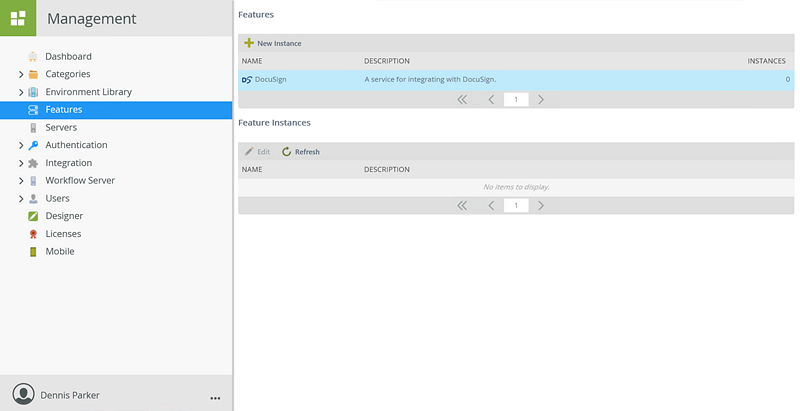800x411 pixels.
Task: Click the Users person icon
Action: point(33,198)
